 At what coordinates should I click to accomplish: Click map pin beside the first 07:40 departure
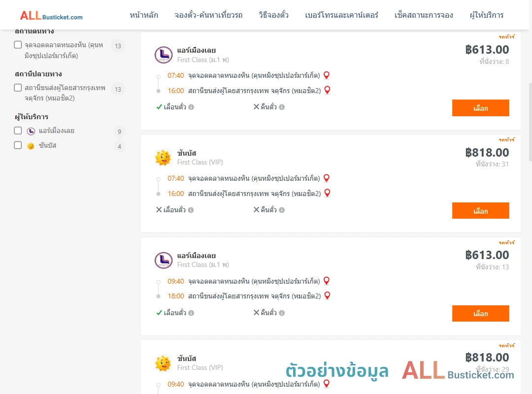point(327,75)
